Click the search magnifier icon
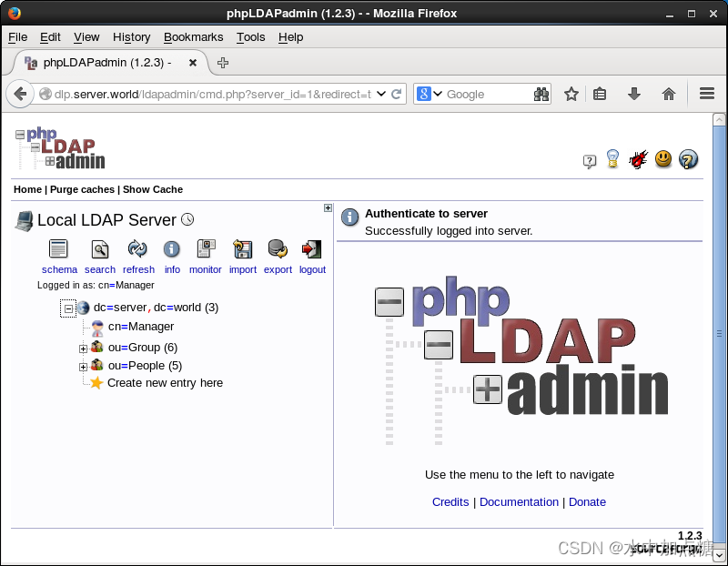The width and height of the screenshot is (728, 566). point(100,249)
